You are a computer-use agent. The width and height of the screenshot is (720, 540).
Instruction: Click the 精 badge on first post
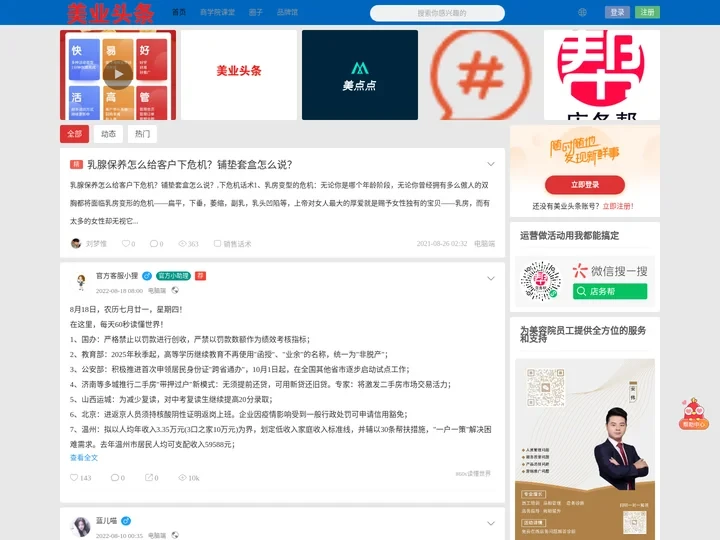tap(76, 164)
